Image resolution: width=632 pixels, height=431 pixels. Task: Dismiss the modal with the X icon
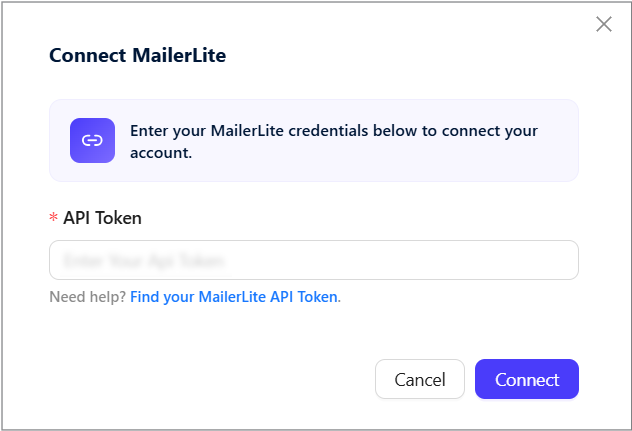pyautogui.click(x=604, y=24)
